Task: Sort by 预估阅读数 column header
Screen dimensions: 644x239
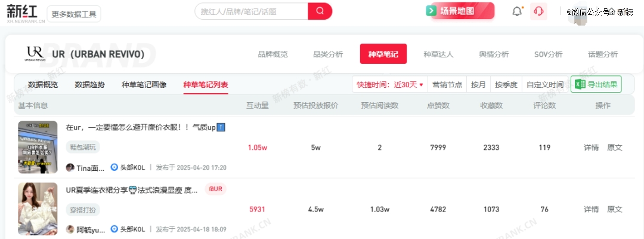Action: 379,106
